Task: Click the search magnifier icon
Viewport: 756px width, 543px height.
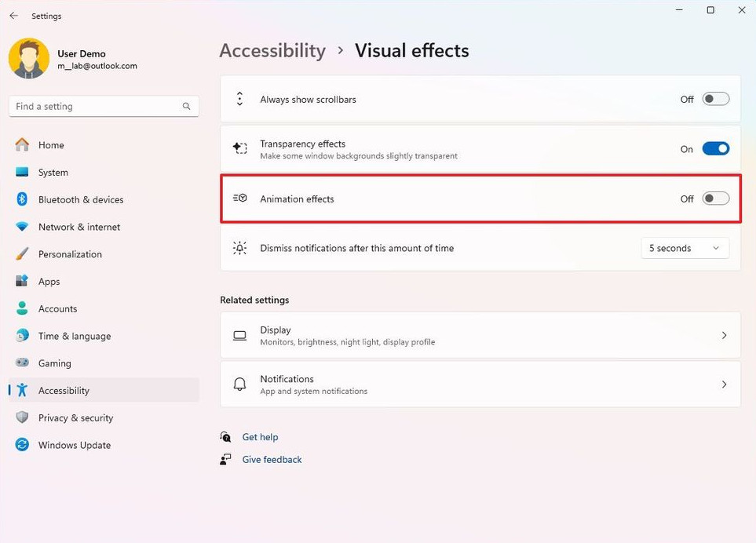Action: (186, 106)
